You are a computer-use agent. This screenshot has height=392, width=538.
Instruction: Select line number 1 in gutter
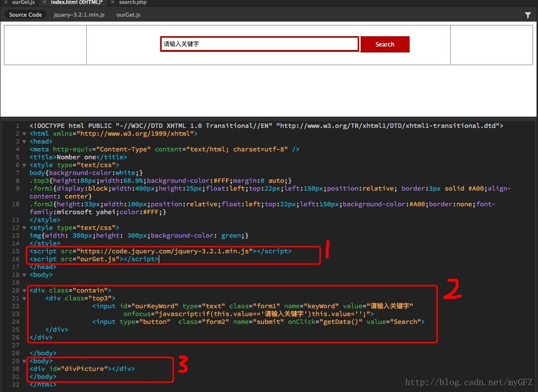[18, 125]
